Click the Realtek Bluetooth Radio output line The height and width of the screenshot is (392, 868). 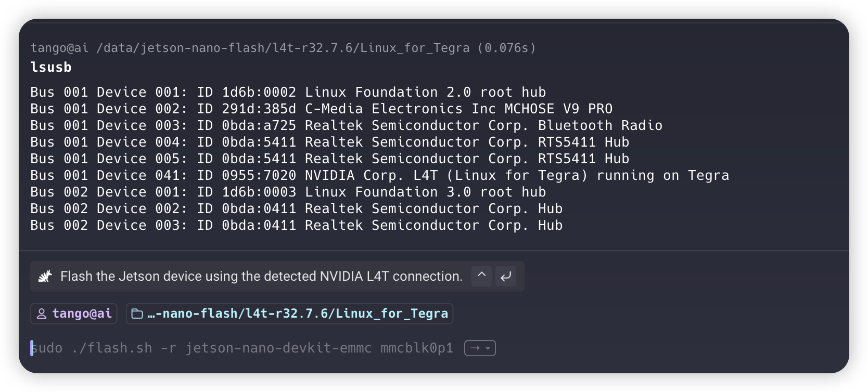[347, 125]
